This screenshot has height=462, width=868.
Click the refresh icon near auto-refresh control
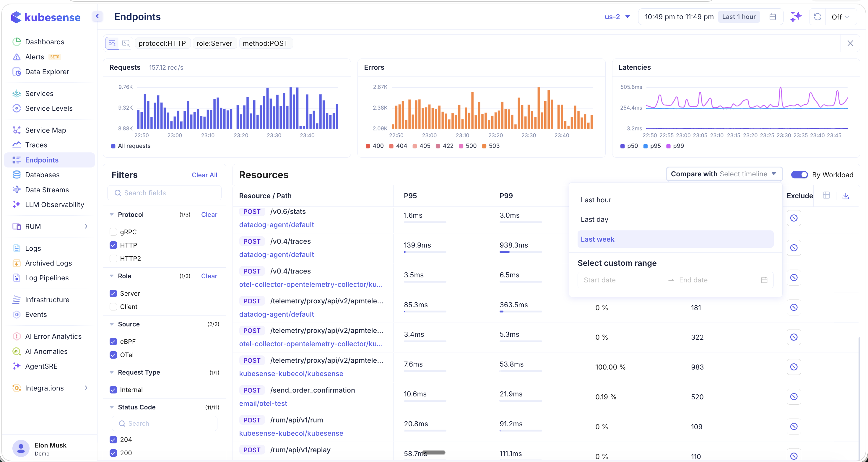click(817, 17)
